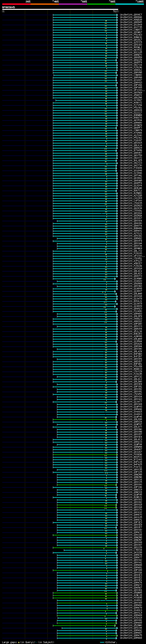
Task: Click UniRef100_Q257C5 label
Action: coord(131,42)
